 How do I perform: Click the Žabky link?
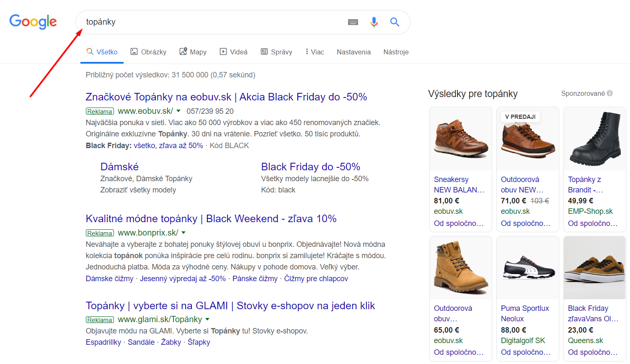(171, 342)
